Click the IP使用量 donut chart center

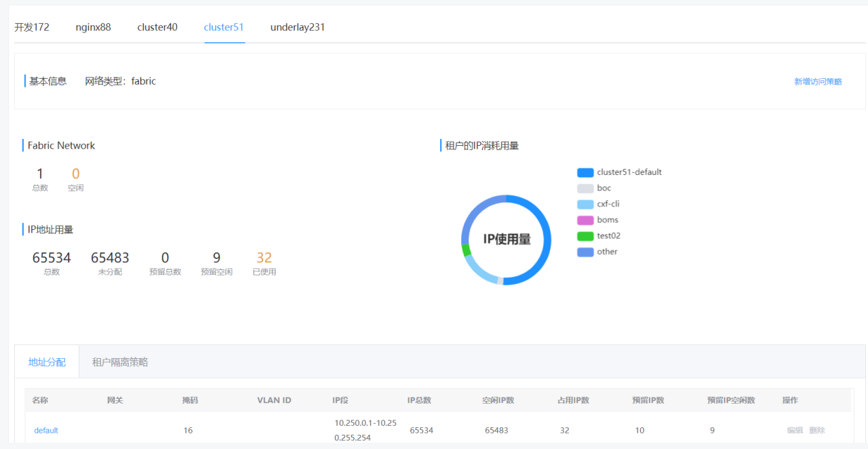point(507,239)
